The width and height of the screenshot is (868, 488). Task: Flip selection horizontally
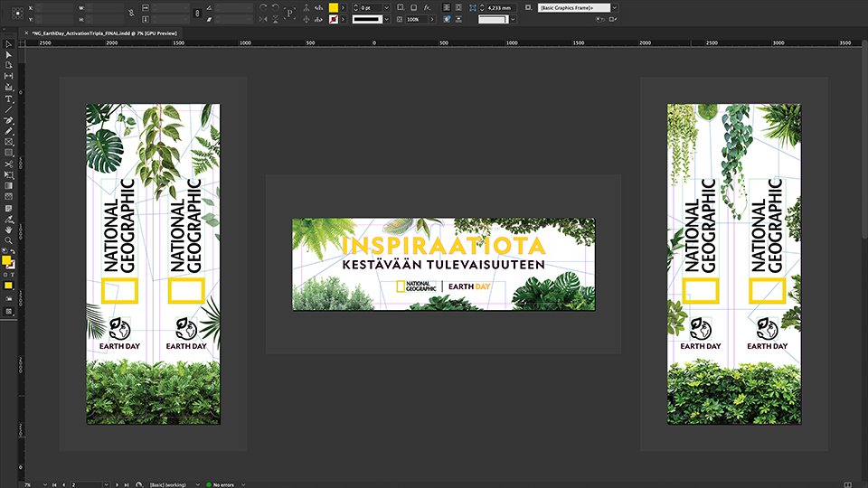(x=263, y=19)
